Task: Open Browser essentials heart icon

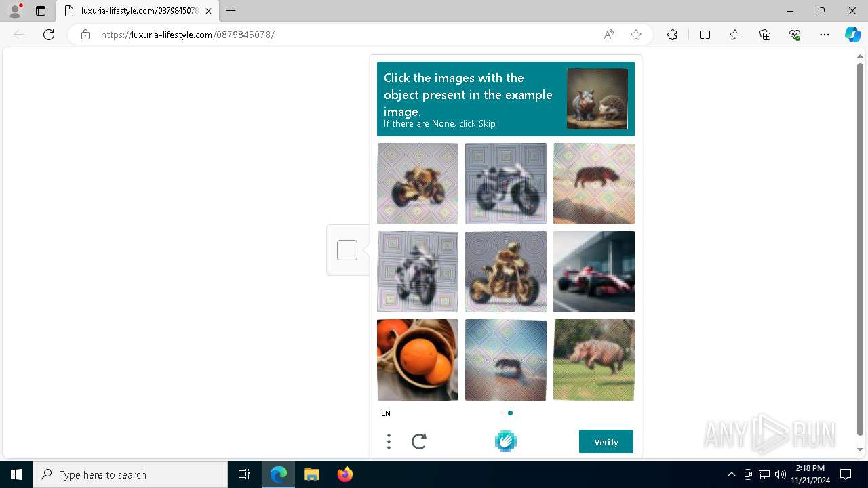Action: [795, 35]
